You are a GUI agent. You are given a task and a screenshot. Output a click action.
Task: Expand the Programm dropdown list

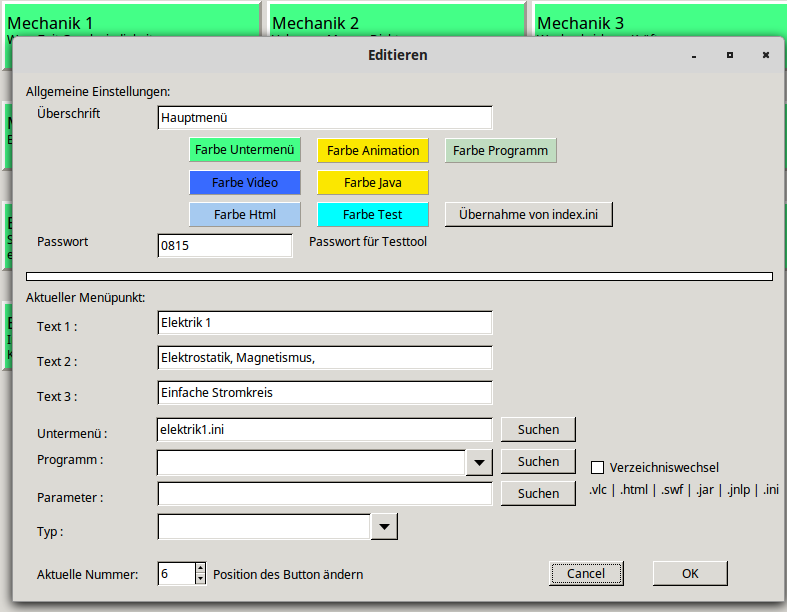coord(480,462)
